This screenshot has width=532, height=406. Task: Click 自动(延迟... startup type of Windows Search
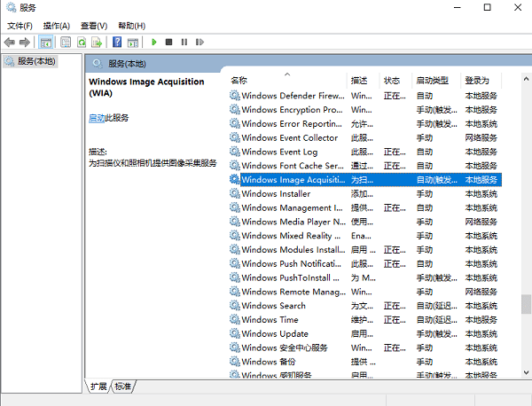click(436, 306)
